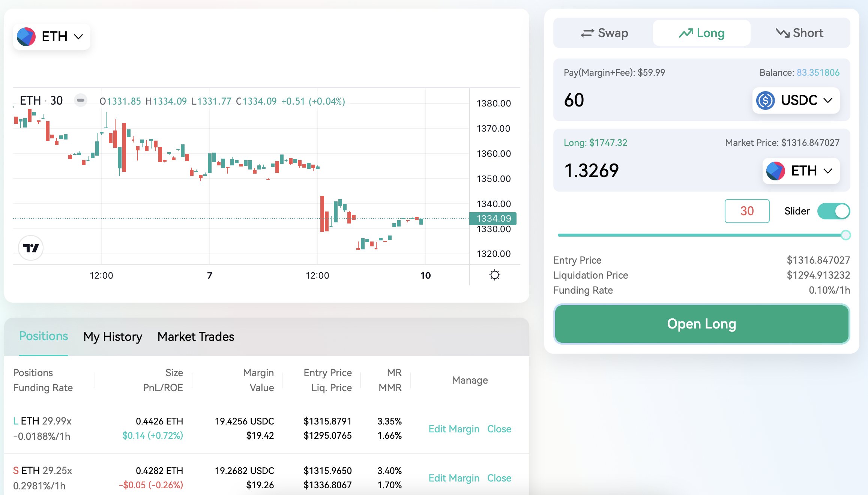Viewport: 868px width, 495px height.
Task: Toggle the Slider switch off
Action: click(x=833, y=211)
